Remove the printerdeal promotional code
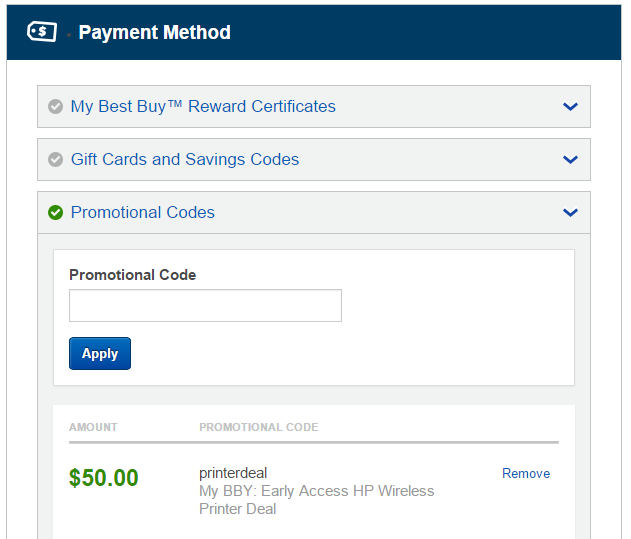Viewport: 631px width, 539px height. 526,473
